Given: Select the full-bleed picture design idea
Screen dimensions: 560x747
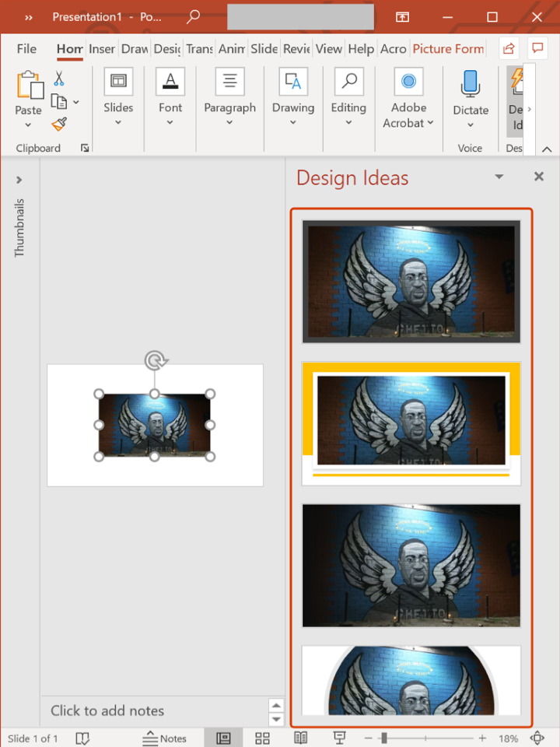Looking at the screenshot, I should (x=411, y=566).
